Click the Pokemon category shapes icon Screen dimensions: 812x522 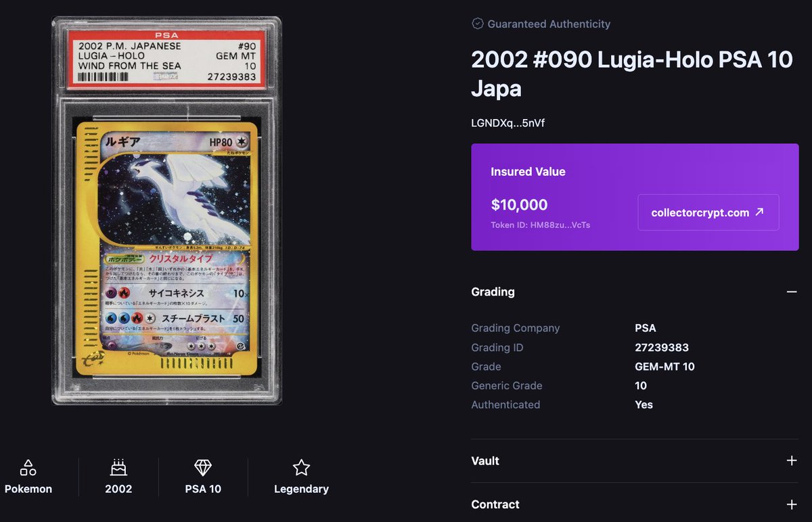point(28,467)
